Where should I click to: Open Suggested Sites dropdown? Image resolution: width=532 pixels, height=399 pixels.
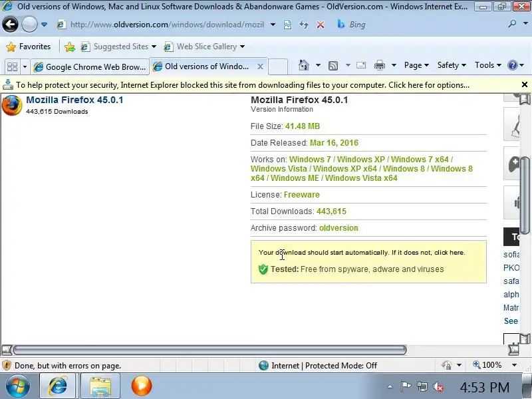[118, 47]
